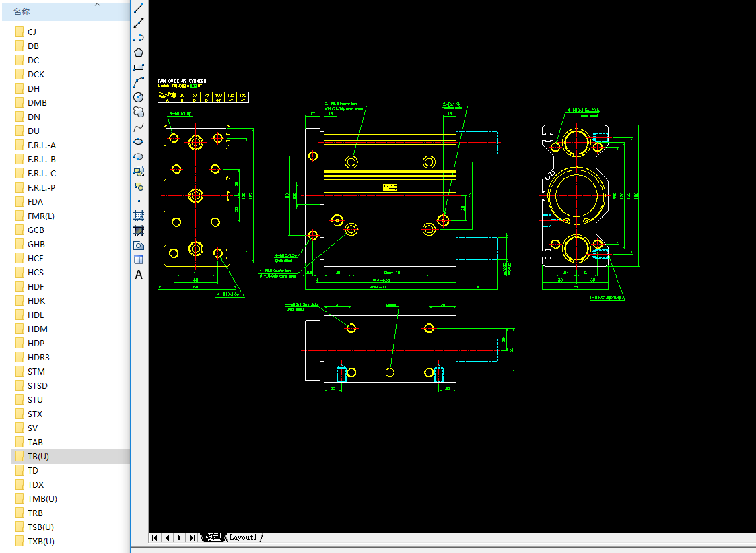Image resolution: width=756 pixels, height=553 pixels.
Task: Click the Insert Block tool
Action: 139,171
